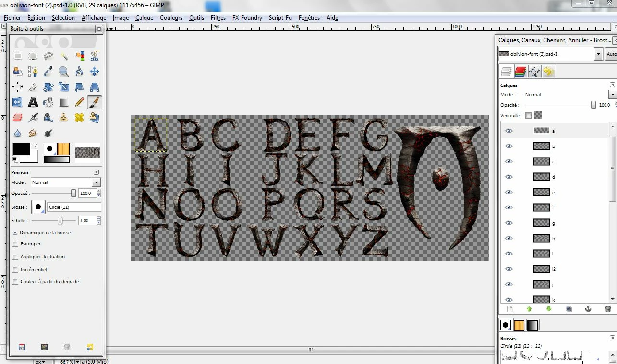Hide layer a with eye icon

click(509, 131)
